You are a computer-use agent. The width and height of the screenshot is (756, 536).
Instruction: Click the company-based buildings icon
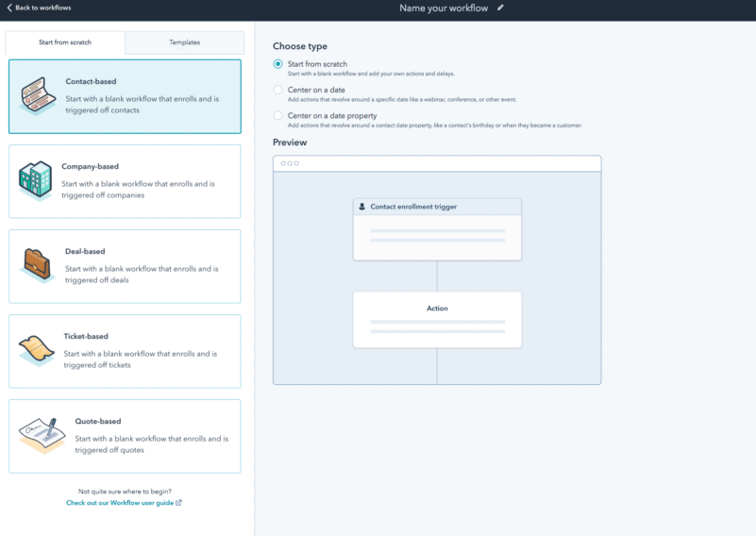point(36,181)
